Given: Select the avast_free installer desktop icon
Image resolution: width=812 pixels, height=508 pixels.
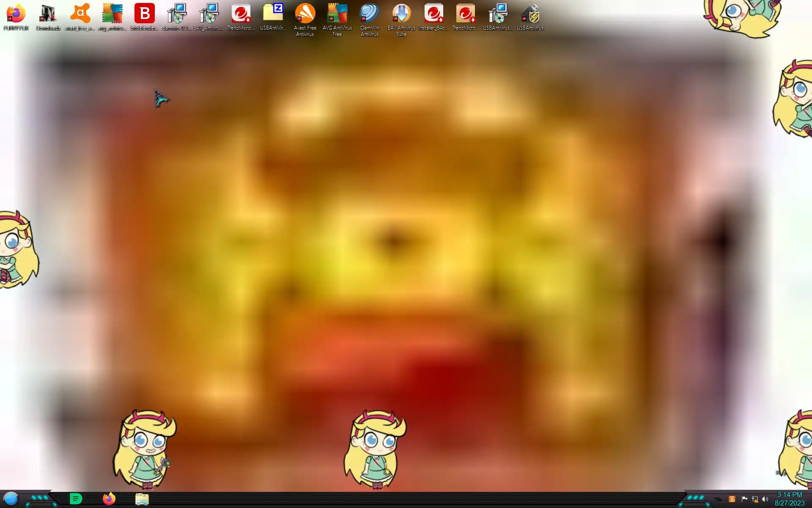Looking at the screenshot, I should point(80,15).
